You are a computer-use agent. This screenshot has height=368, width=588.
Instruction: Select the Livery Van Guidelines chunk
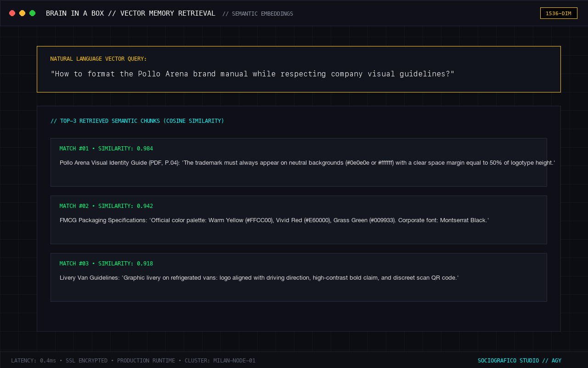299,277
